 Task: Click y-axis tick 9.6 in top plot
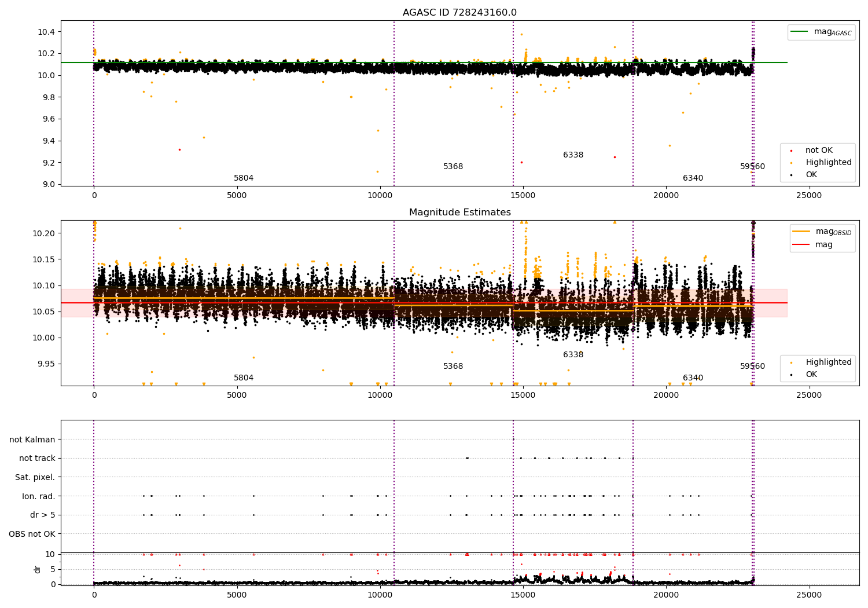pos(49,119)
